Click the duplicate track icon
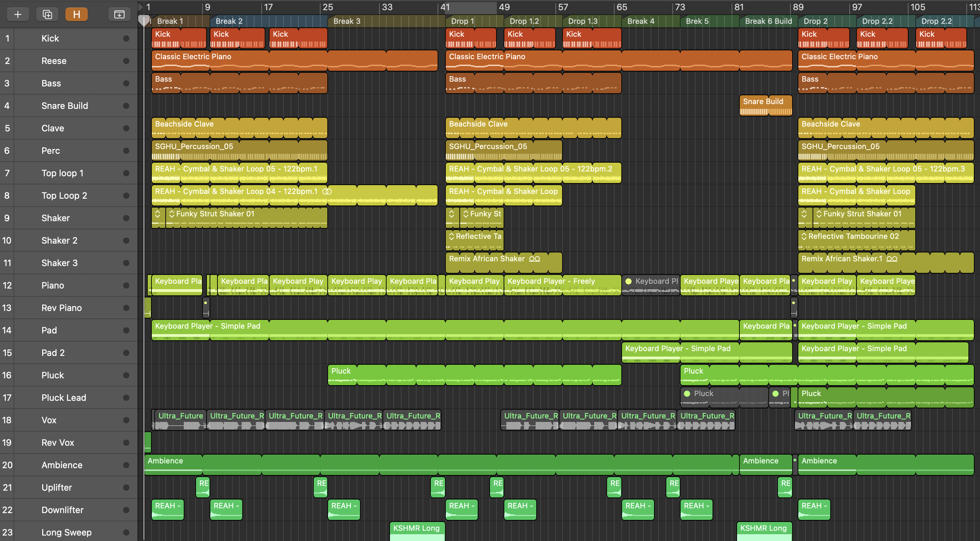The image size is (980, 541). point(47,14)
